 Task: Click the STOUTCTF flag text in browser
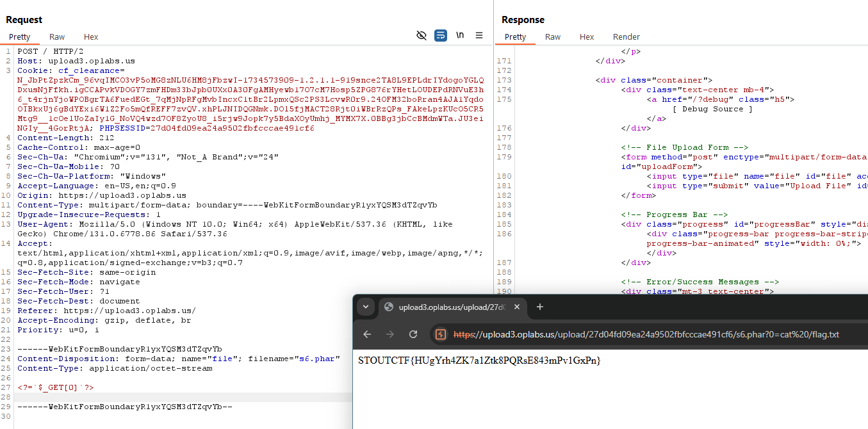point(479,360)
